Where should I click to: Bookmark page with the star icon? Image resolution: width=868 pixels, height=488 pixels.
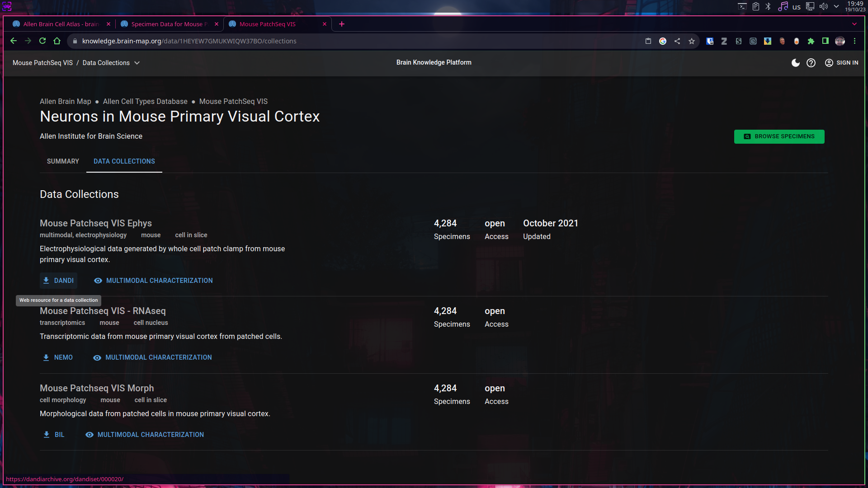click(x=691, y=41)
